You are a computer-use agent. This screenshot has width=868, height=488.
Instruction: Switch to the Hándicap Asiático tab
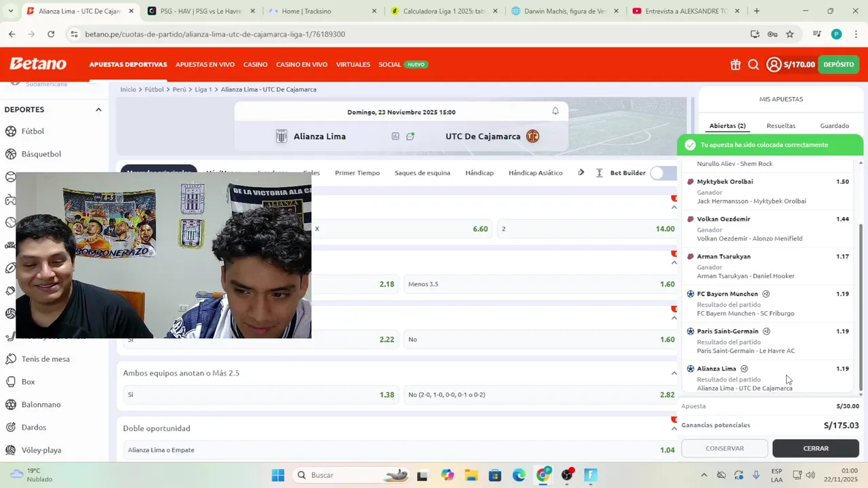536,173
